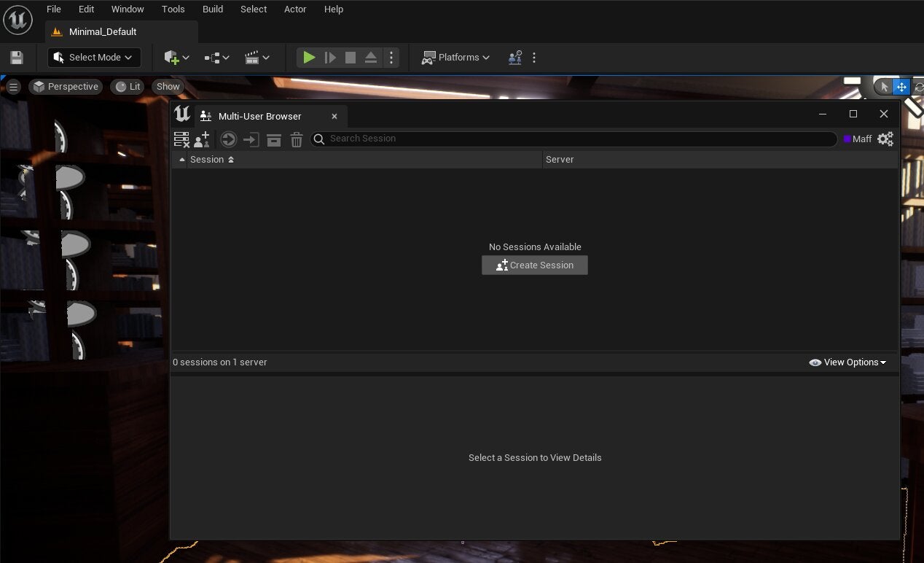Click the purple Maff user color swatch
This screenshot has width=924, height=563.
point(847,139)
